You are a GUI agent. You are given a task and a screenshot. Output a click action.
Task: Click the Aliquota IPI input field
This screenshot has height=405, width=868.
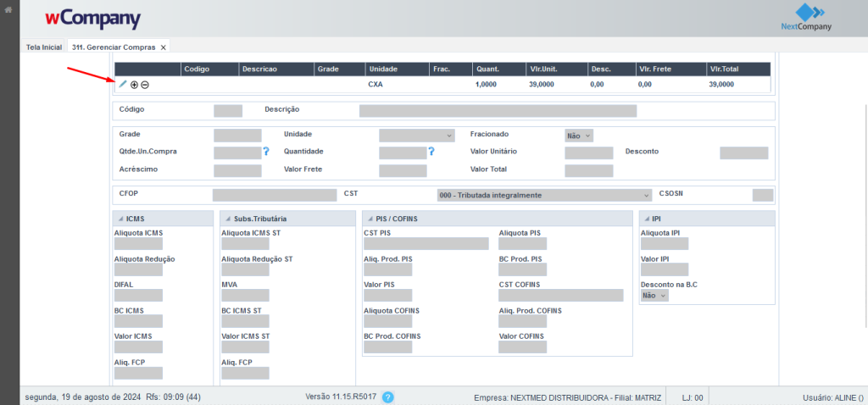click(x=665, y=243)
